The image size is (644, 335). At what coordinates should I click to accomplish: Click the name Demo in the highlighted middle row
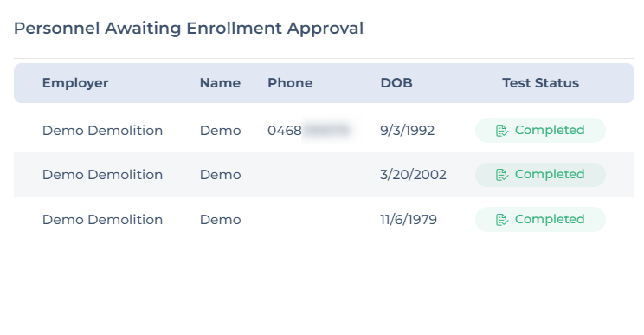click(220, 175)
